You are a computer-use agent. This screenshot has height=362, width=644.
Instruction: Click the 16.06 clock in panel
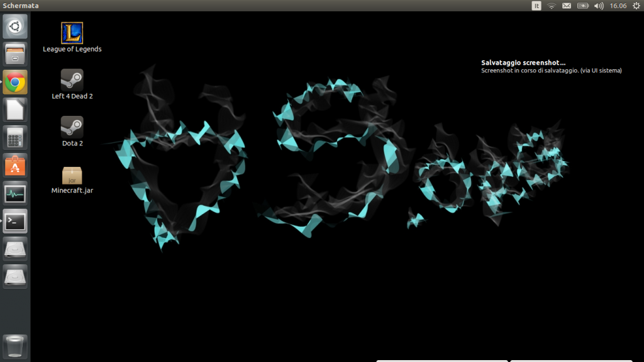click(618, 6)
